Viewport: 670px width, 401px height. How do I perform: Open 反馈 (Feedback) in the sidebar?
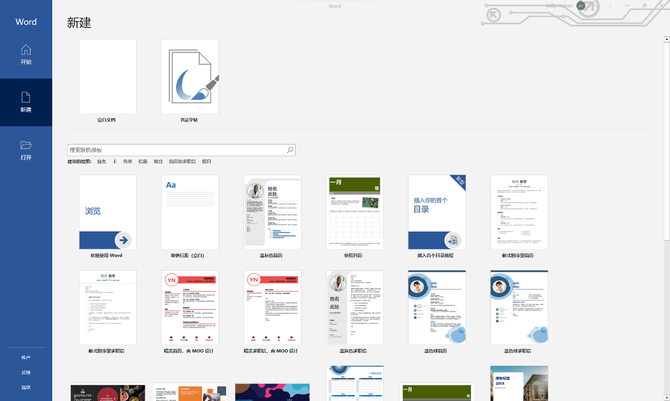pos(26,372)
